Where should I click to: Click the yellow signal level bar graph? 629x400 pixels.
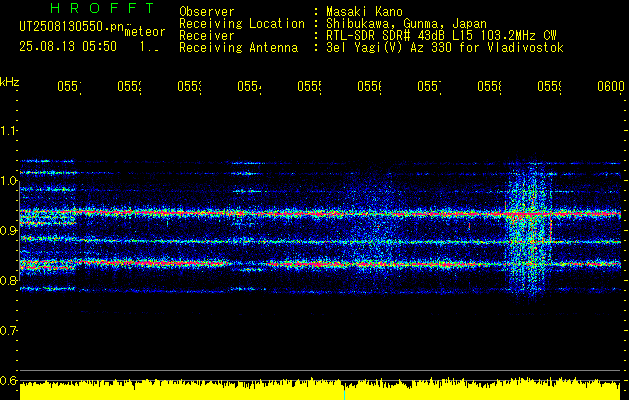pyautogui.click(x=321, y=389)
